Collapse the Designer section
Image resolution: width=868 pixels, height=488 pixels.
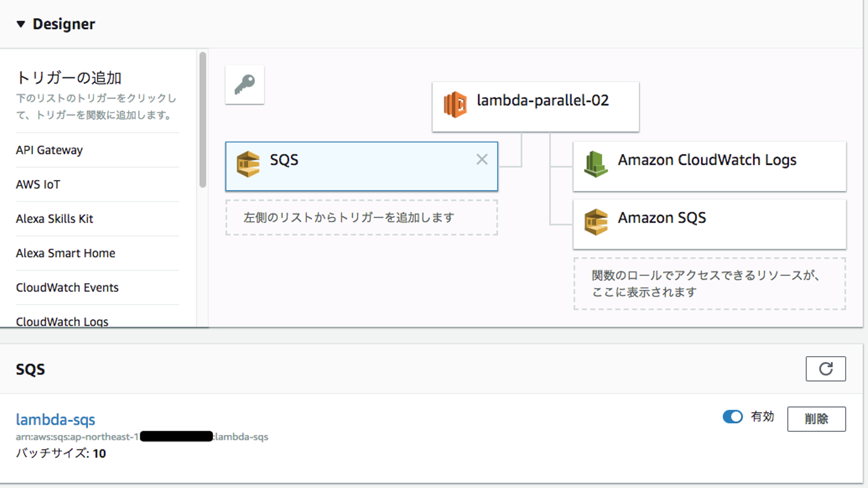coord(20,25)
